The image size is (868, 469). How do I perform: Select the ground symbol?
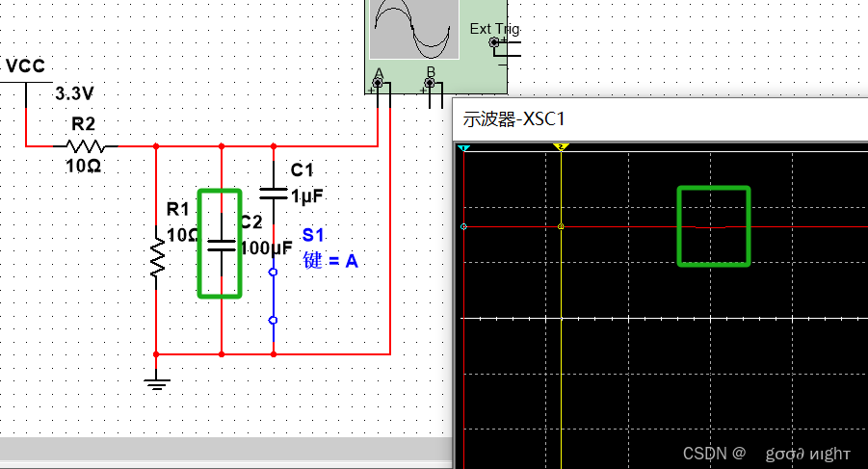tap(157, 382)
